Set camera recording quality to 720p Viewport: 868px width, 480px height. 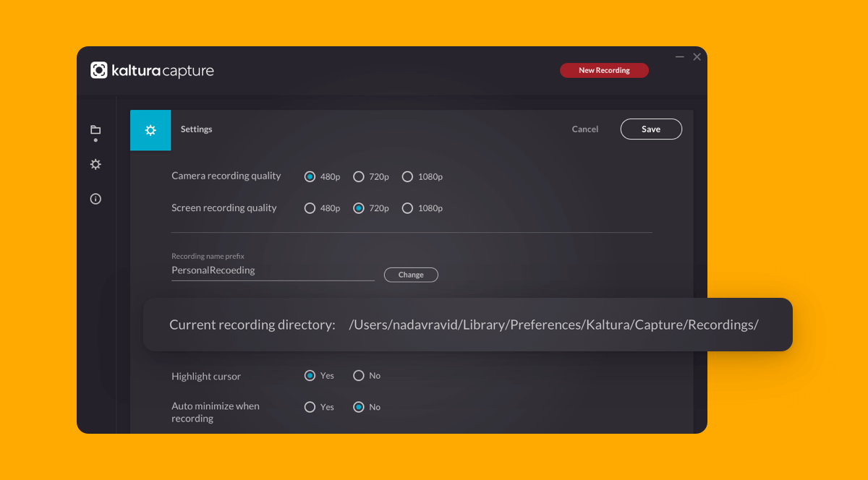[x=359, y=176]
